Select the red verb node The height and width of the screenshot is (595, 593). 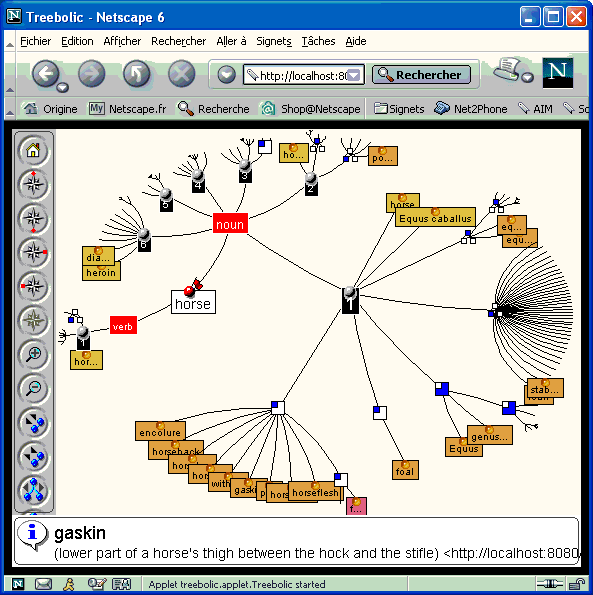[x=123, y=326]
